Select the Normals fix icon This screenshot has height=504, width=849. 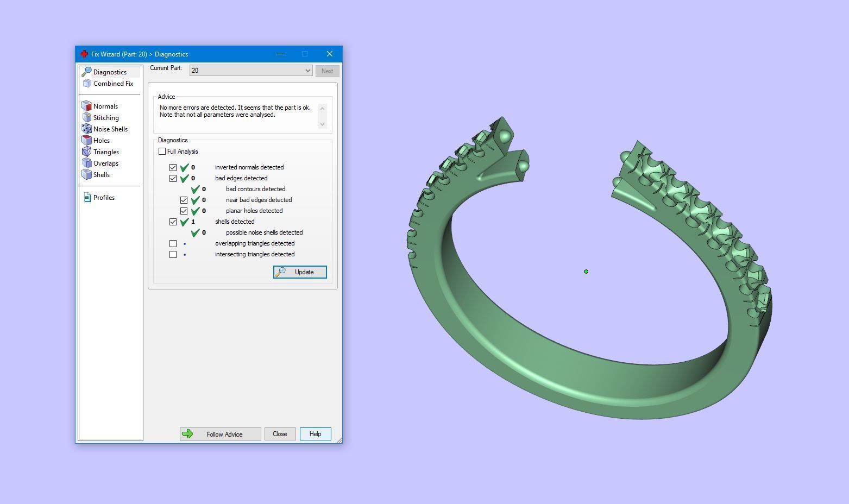[x=86, y=106]
